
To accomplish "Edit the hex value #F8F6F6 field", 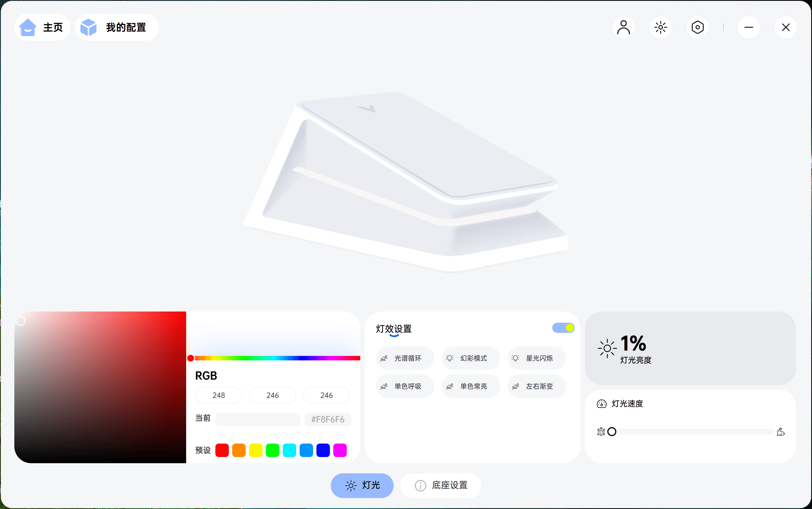I will pos(327,419).
